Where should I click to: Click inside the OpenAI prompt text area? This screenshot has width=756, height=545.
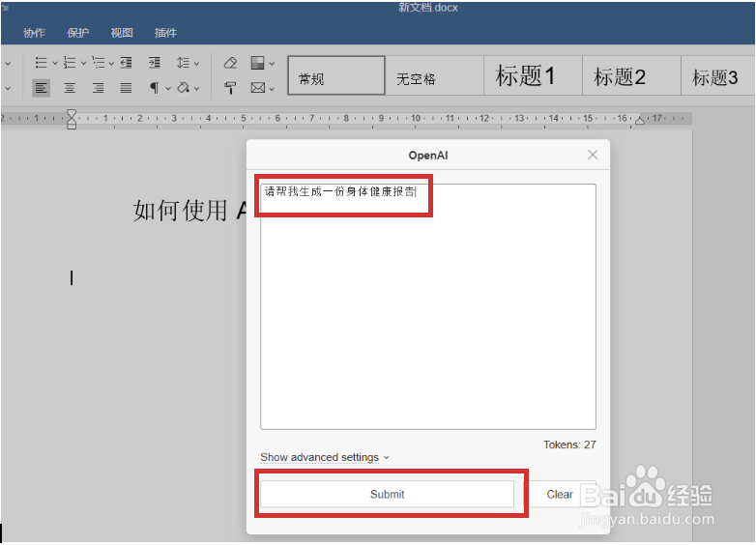click(x=428, y=306)
